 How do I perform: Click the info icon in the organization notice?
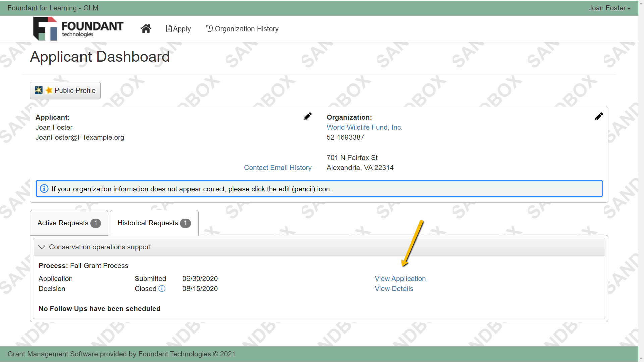[x=44, y=189]
